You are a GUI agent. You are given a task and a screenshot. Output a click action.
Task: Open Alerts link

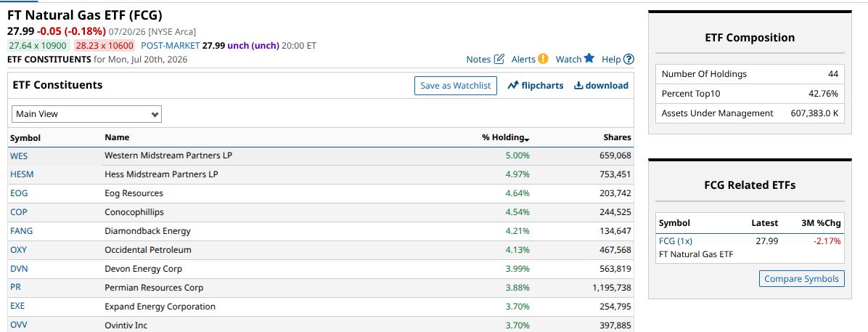[x=523, y=60]
